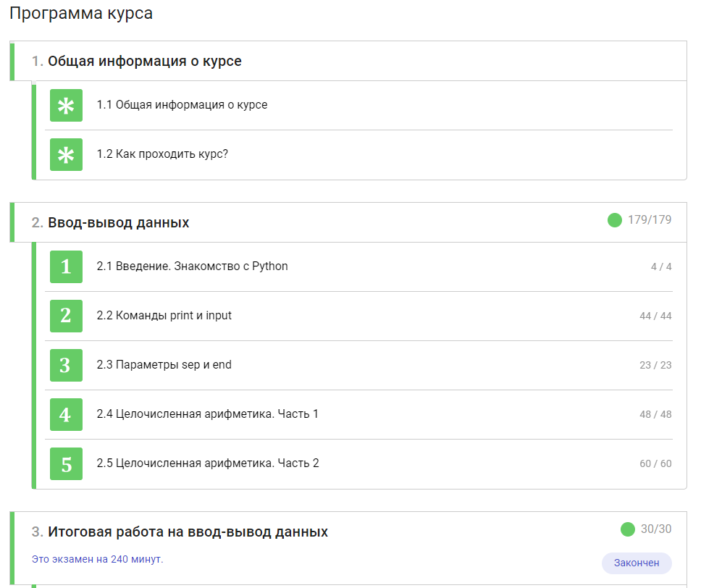Open lesson 2.1 Введение. Знакомство с Python
Viewport: 701px width, 588px height.
(x=192, y=266)
